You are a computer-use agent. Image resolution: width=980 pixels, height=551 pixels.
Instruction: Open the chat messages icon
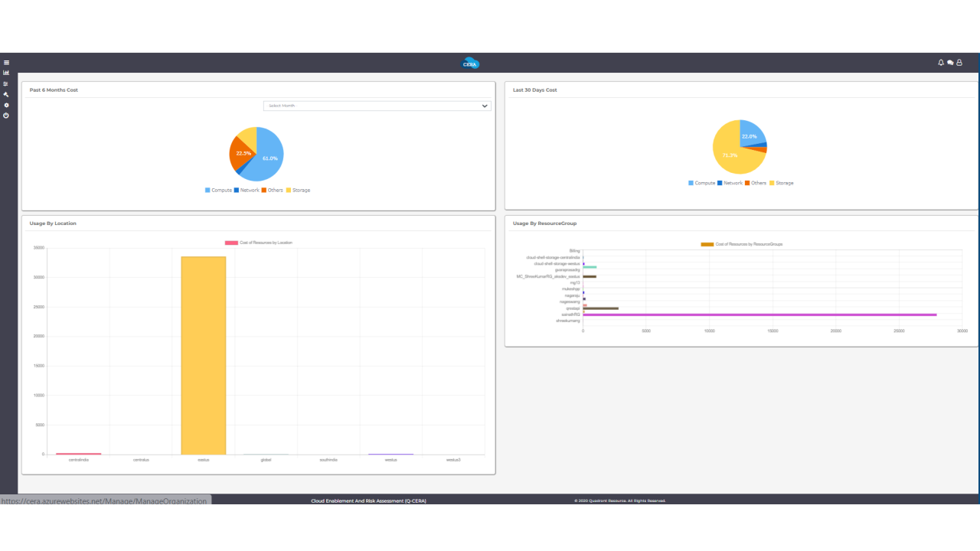950,63
